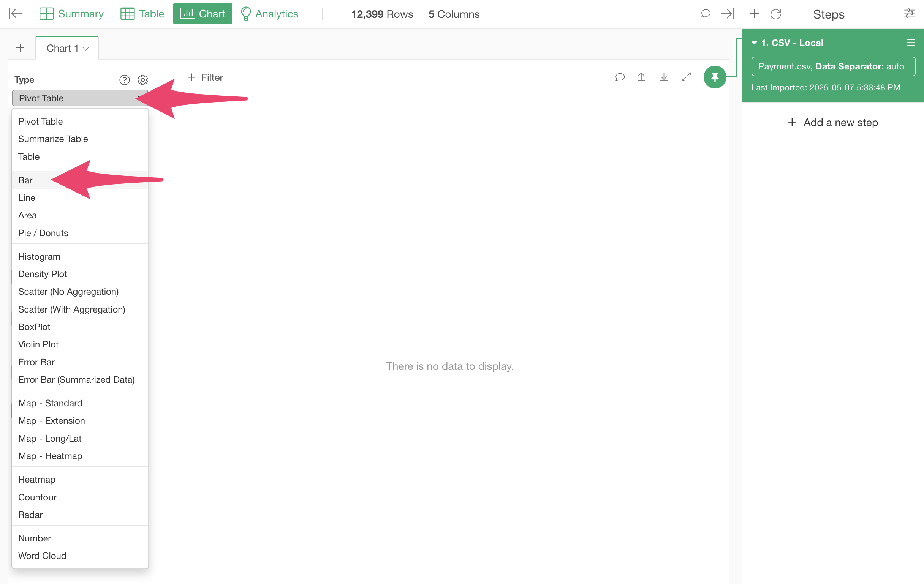Select Countour chart type
Viewport: 924px width, 584px height.
(80, 498)
